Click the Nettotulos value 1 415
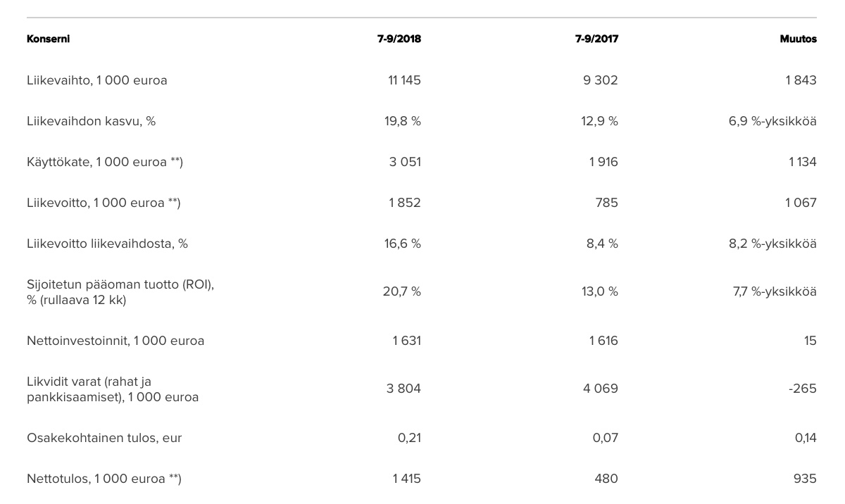 coord(406,479)
